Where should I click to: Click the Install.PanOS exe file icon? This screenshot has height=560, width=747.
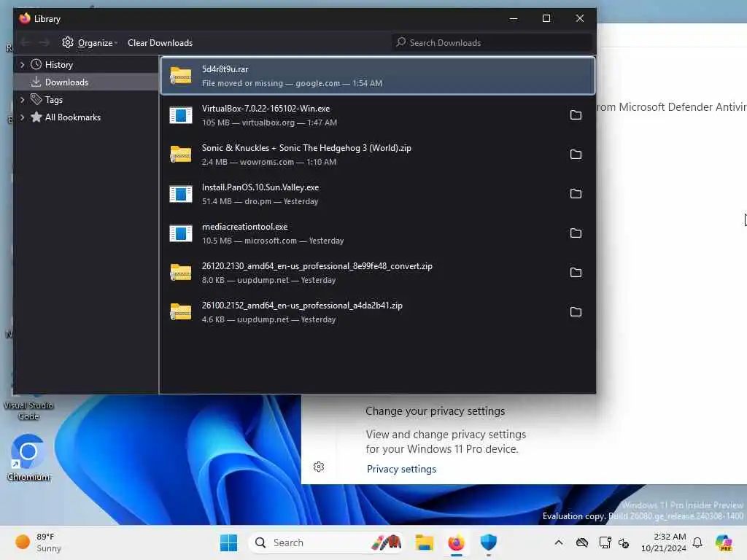click(181, 194)
